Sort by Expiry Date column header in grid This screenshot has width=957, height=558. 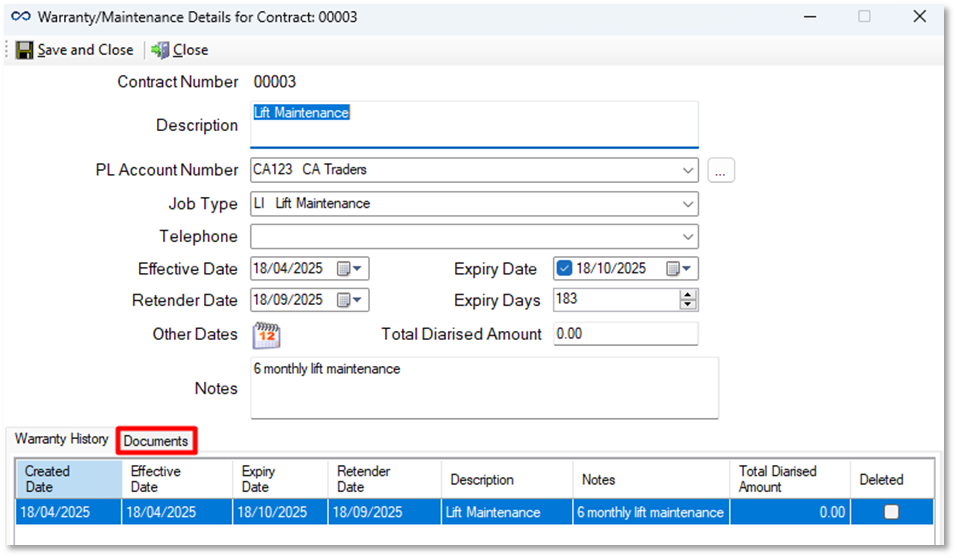click(280, 479)
